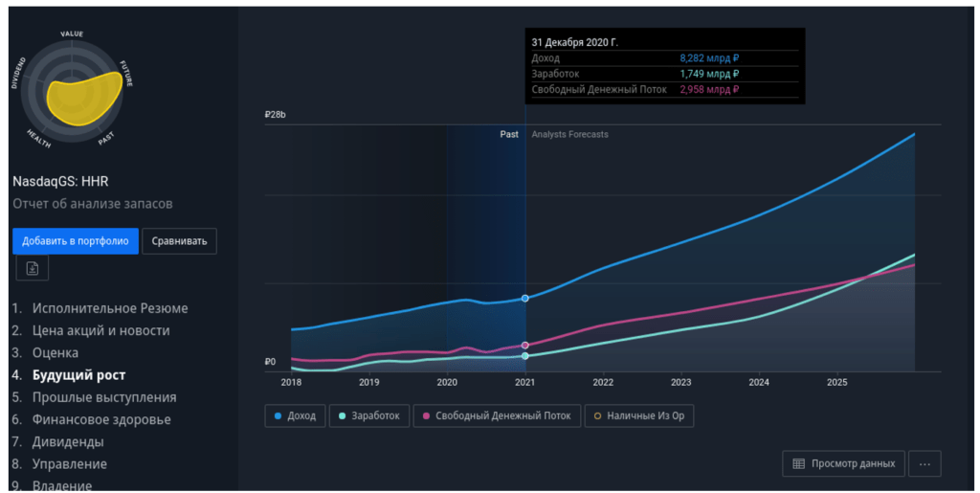Toggle Свободный Денежный Поток legend series
The height and width of the screenshot is (493, 980).
496,415
